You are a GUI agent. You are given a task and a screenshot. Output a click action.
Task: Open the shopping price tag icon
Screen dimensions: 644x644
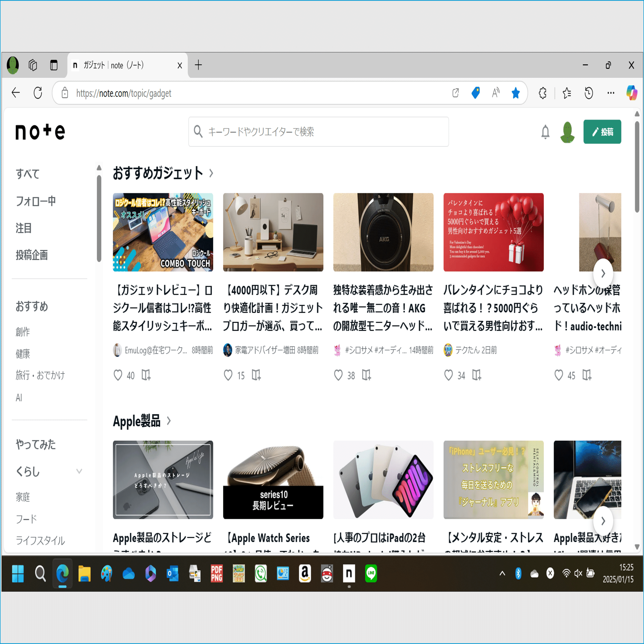475,93
